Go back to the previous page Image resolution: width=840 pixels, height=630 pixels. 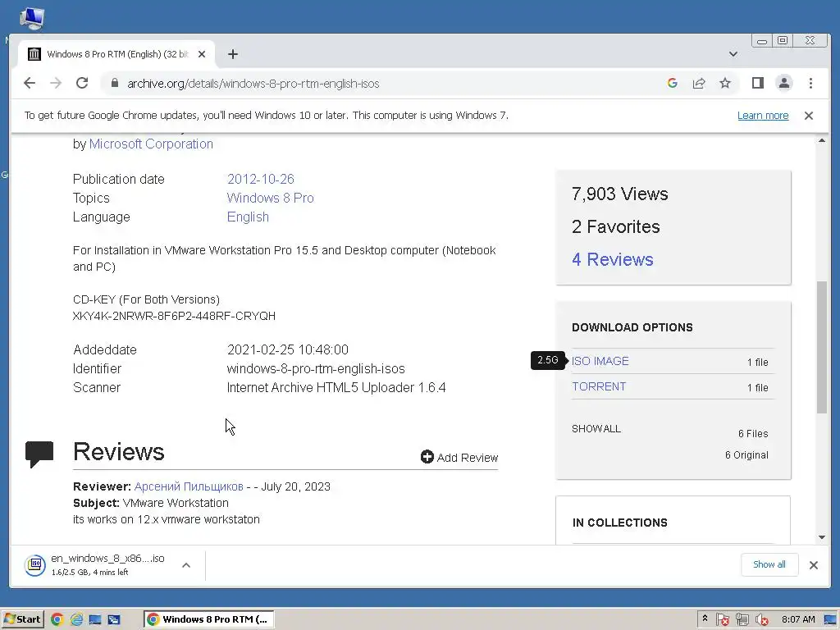click(x=30, y=83)
